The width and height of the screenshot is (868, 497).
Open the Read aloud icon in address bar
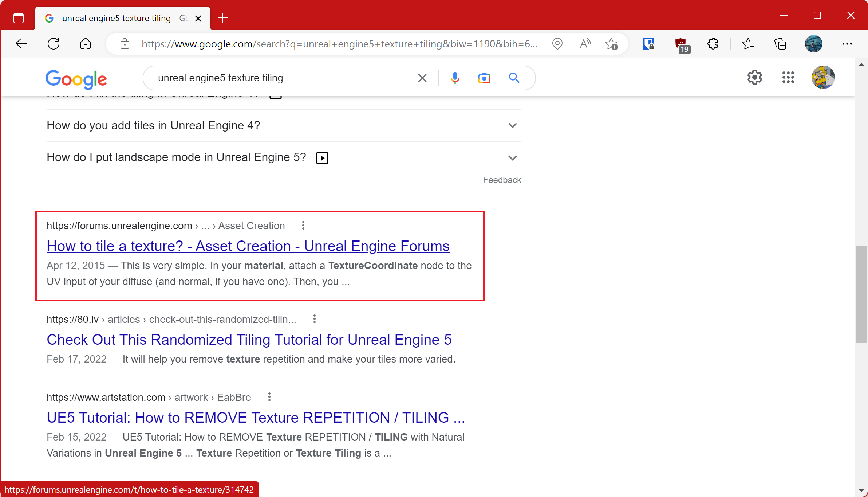pos(585,44)
